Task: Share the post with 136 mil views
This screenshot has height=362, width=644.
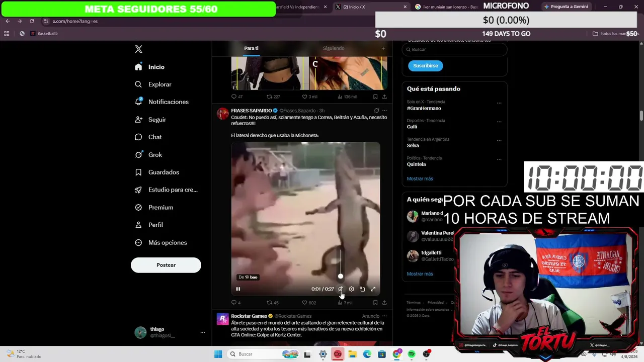Action: click(x=384, y=97)
